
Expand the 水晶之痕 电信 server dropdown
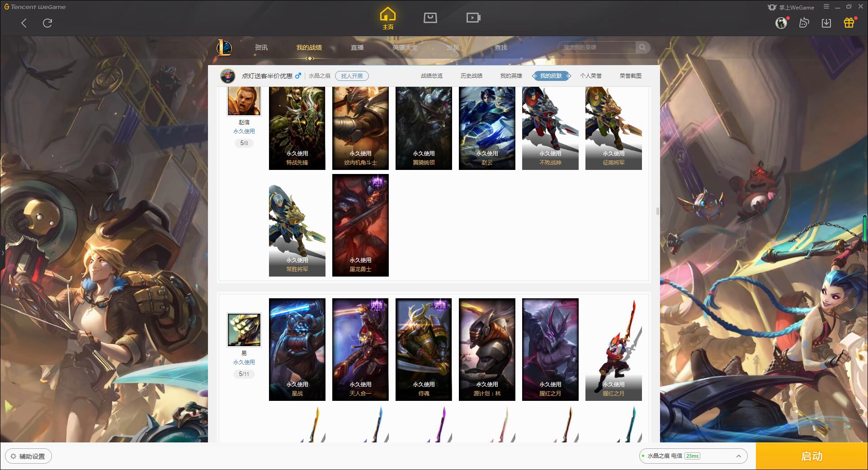[x=693, y=456]
